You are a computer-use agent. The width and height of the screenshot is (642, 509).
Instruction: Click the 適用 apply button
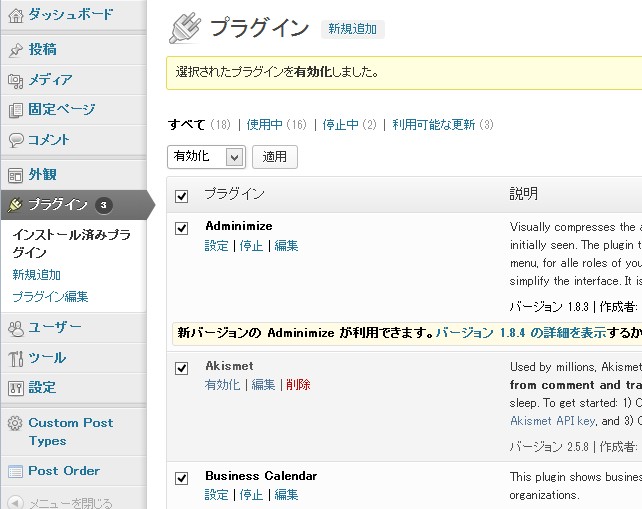point(275,156)
